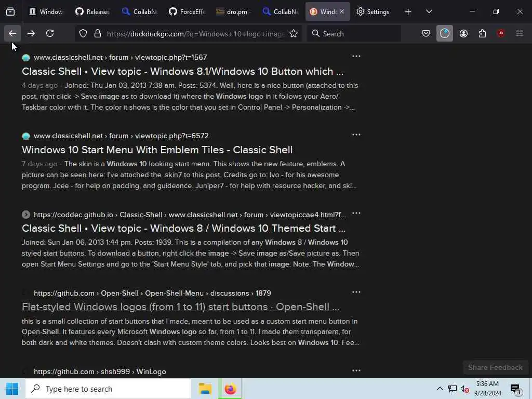This screenshot has height=399, width=532.
Task: Open Windows 8 / Windows 10 Themed Start result
Action: (183, 229)
